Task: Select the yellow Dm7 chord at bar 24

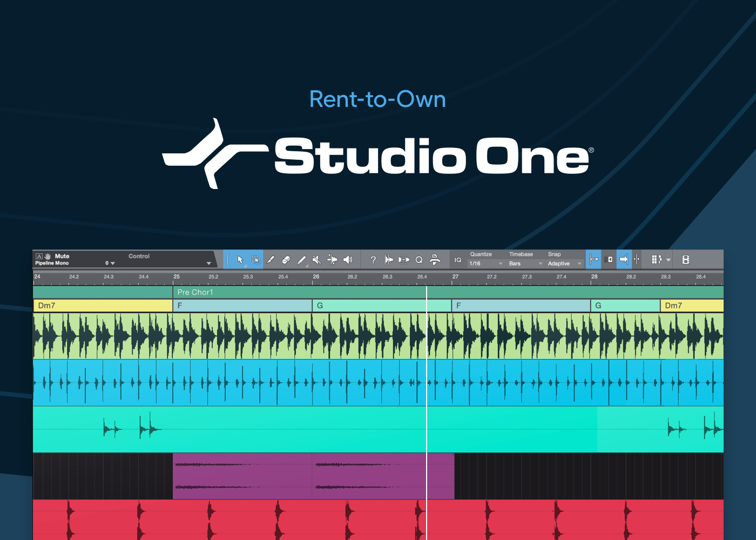Action: [103, 306]
